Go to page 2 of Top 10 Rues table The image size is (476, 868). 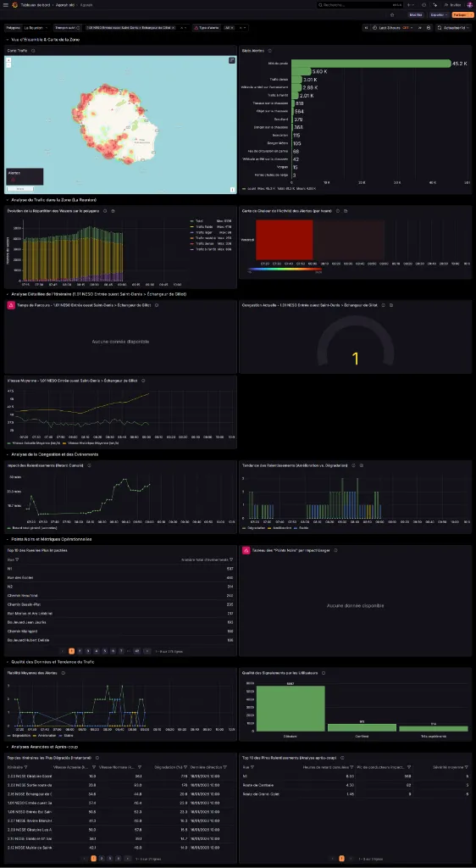[x=80, y=651]
